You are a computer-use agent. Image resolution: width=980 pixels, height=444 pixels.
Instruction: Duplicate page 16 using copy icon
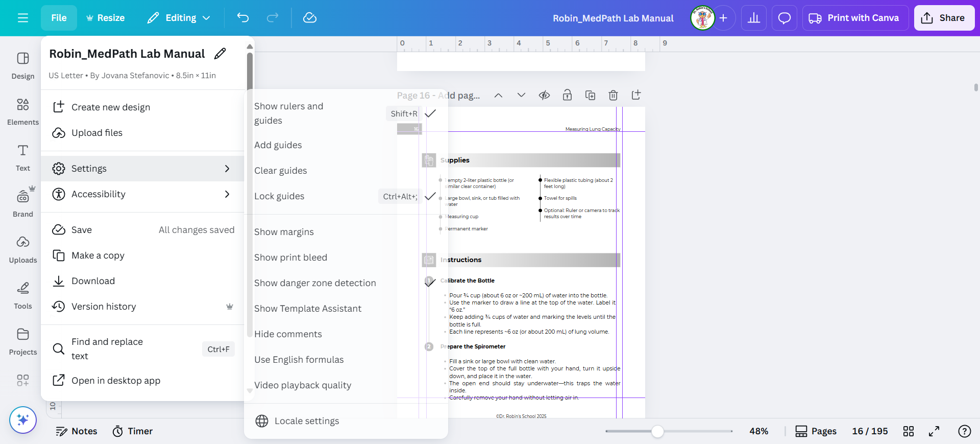pyautogui.click(x=590, y=95)
